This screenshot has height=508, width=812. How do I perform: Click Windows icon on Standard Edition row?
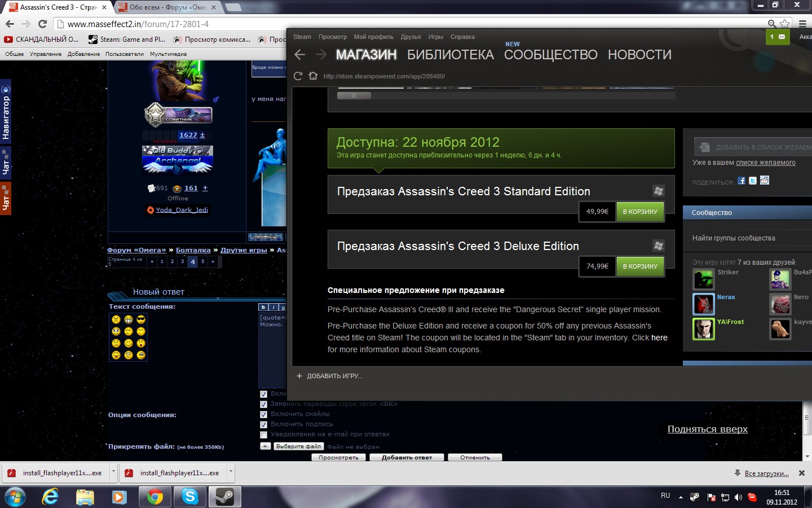click(658, 191)
